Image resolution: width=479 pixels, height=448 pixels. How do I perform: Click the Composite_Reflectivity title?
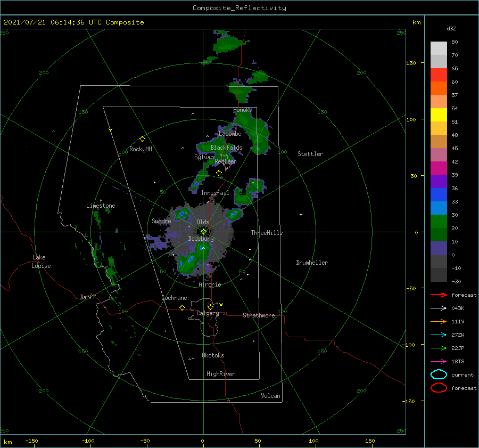240,8
